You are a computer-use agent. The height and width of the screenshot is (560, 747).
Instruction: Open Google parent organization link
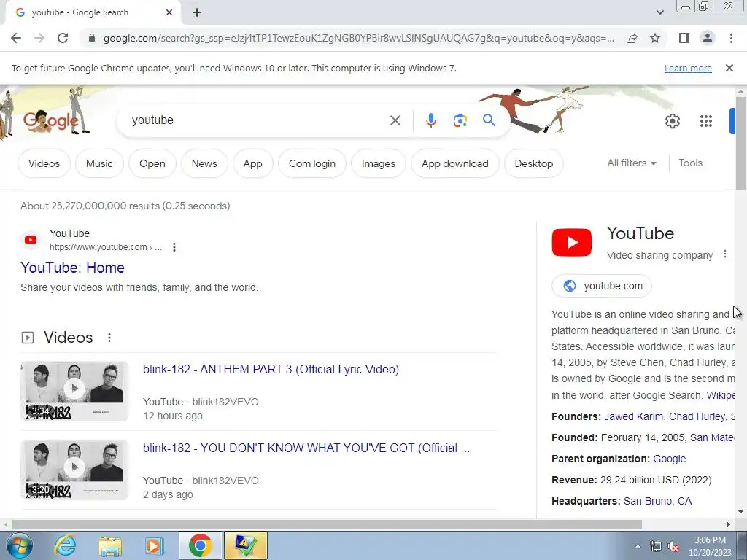coord(669,459)
